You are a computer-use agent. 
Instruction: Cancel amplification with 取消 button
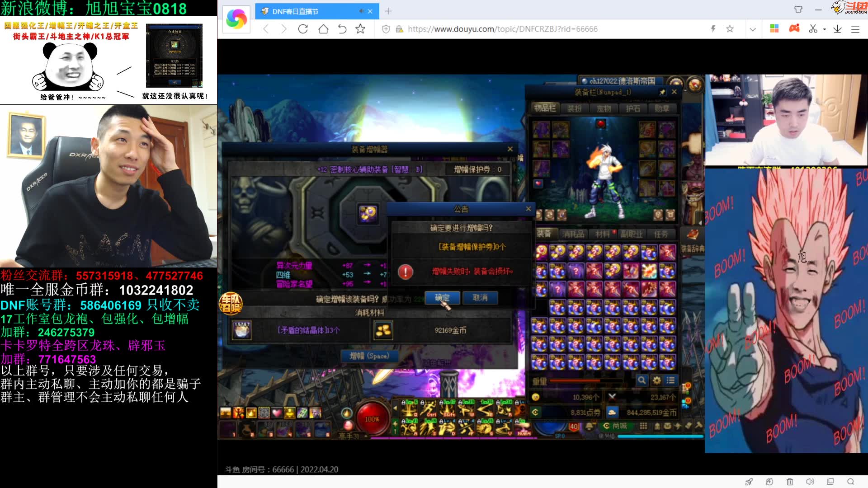(x=480, y=297)
